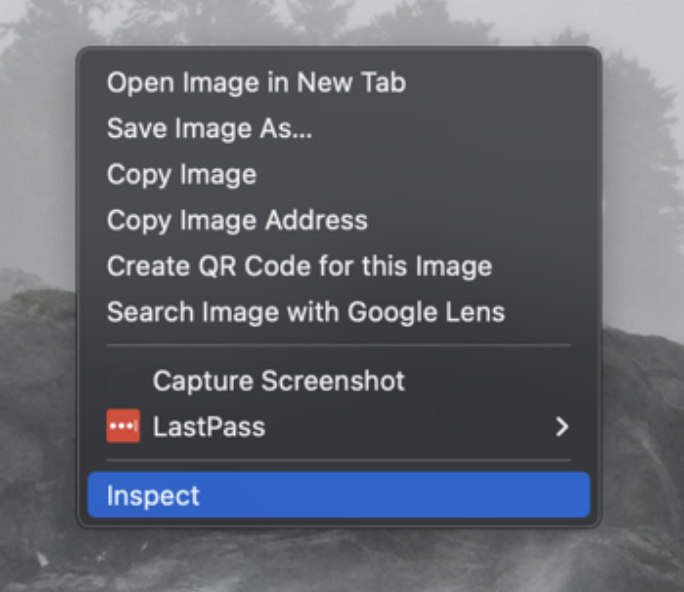This screenshot has width=684, height=592.
Task: Generate a QR code via the menu
Action: (x=299, y=266)
